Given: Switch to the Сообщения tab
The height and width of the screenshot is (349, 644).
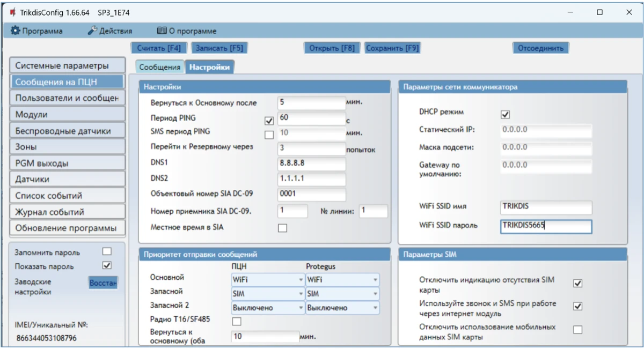Looking at the screenshot, I should tap(159, 67).
